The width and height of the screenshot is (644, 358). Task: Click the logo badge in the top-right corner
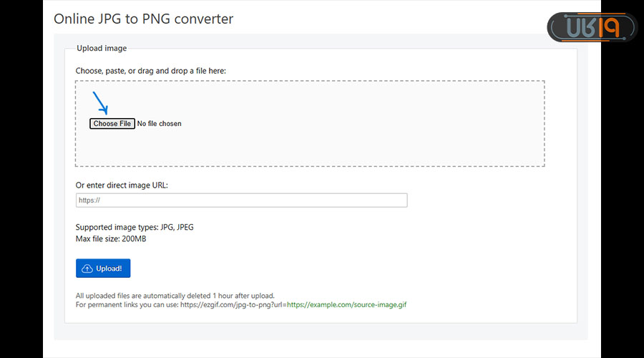[591, 27]
